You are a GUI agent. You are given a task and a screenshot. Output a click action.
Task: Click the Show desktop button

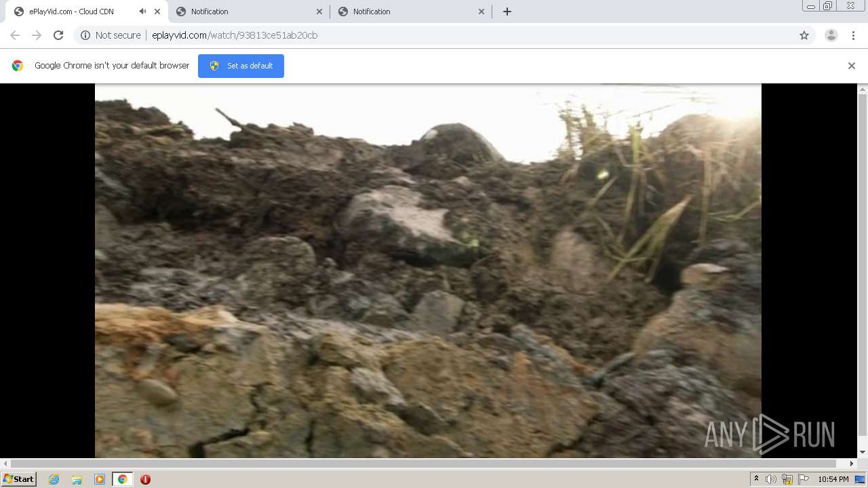(861, 479)
